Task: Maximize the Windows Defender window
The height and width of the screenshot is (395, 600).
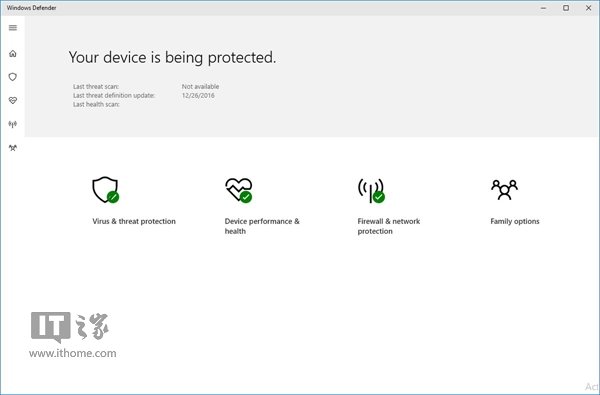Action: [x=566, y=8]
